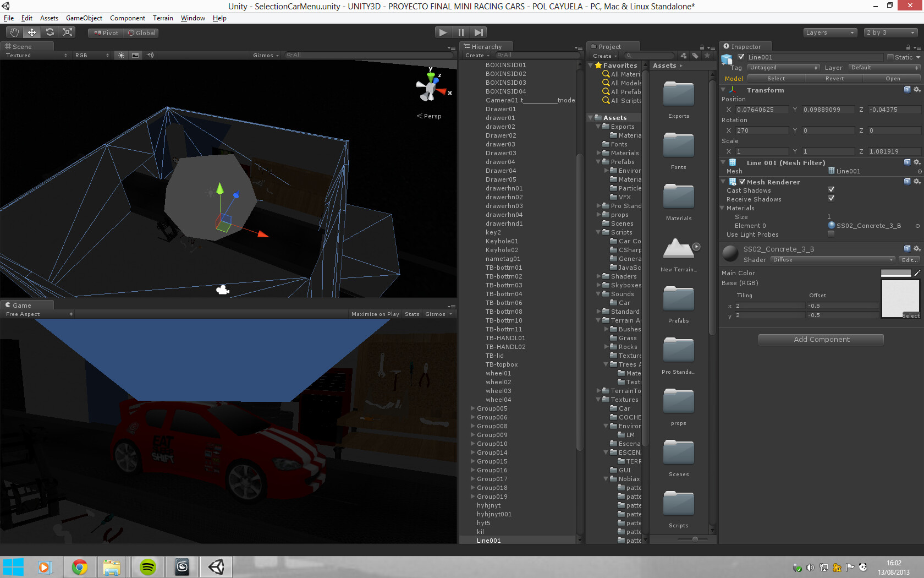Launch Google Chrome from the taskbar
The width and height of the screenshot is (924, 578).
79,566
